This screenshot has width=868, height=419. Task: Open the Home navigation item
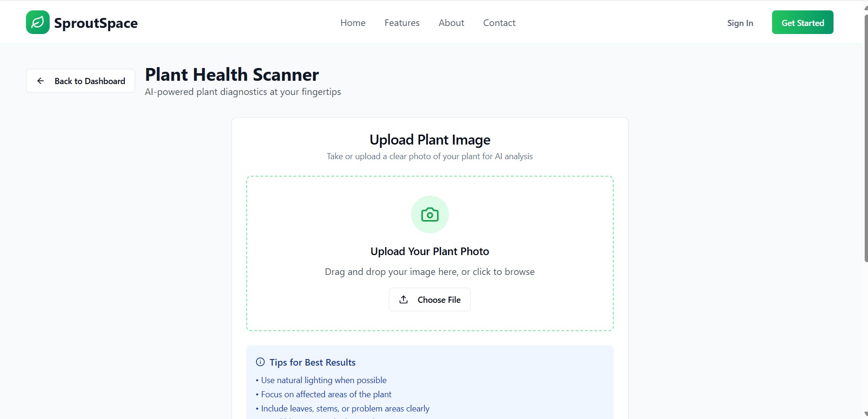coord(352,22)
